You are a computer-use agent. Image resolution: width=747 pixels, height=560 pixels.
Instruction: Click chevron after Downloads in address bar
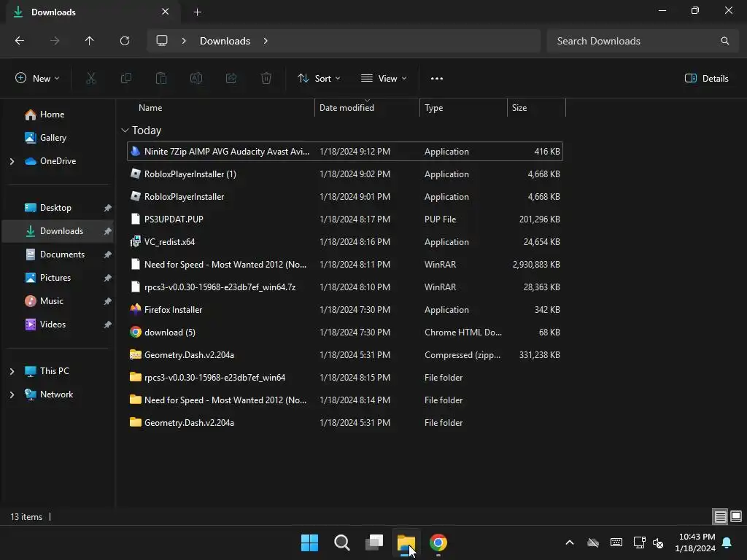[x=266, y=41]
